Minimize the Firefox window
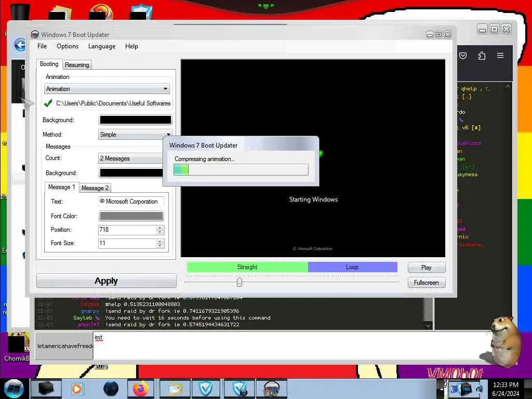Viewport: 532px width, 399px height. tap(482, 30)
